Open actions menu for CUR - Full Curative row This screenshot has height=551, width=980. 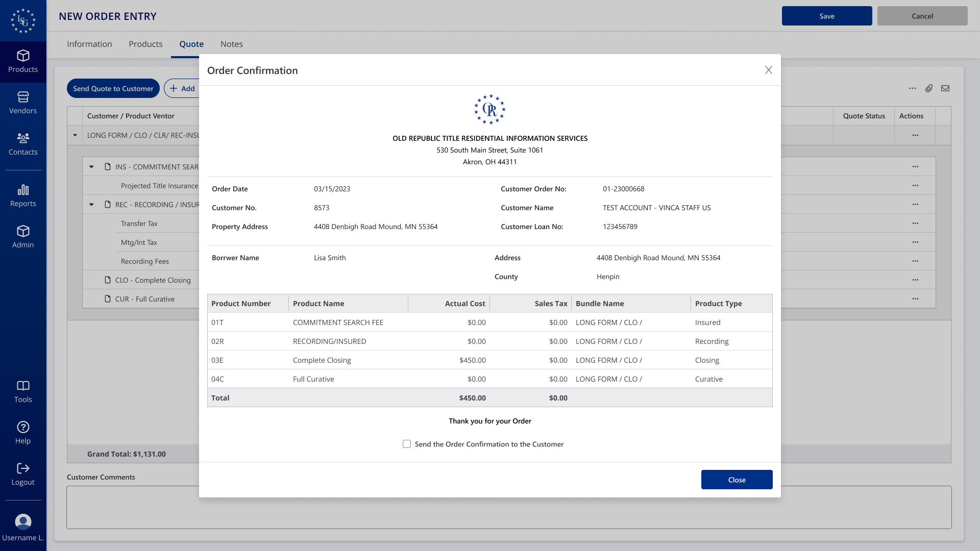[x=915, y=299]
